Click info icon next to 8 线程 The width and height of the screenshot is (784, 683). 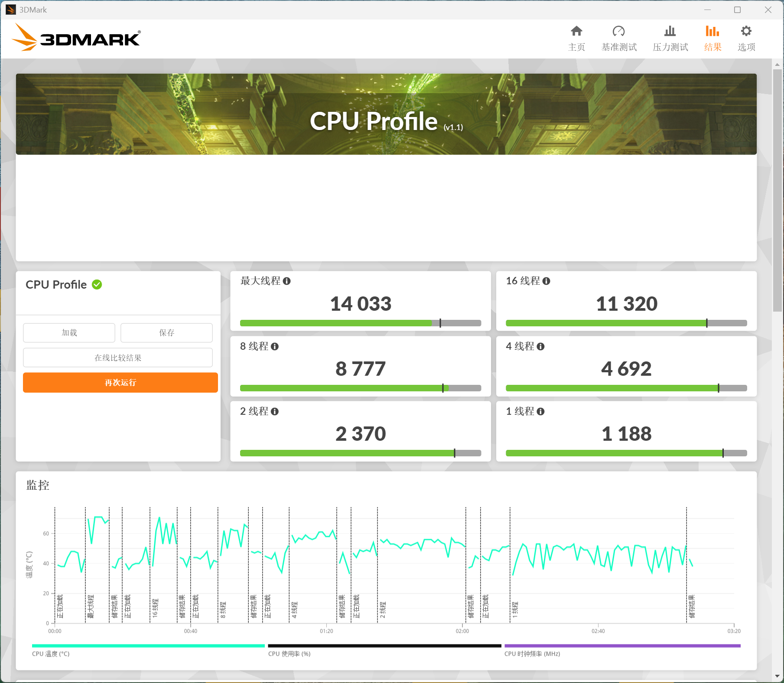(275, 347)
